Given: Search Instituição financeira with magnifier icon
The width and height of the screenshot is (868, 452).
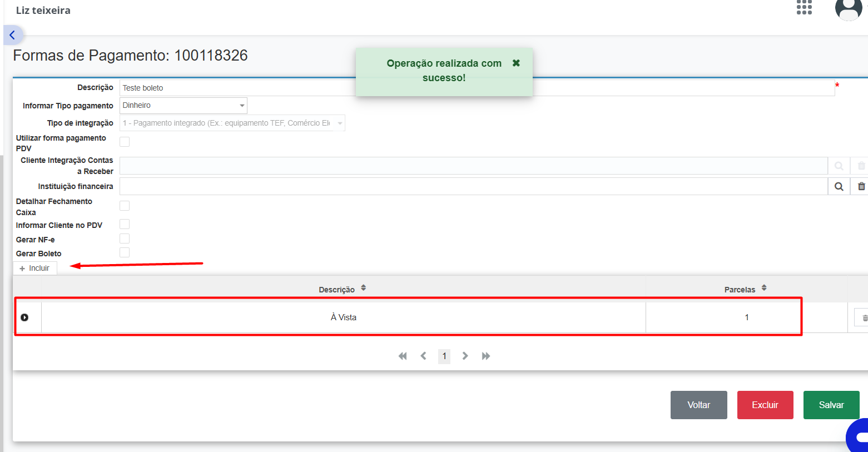Looking at the screenshot, I should [x=839, y=186].
